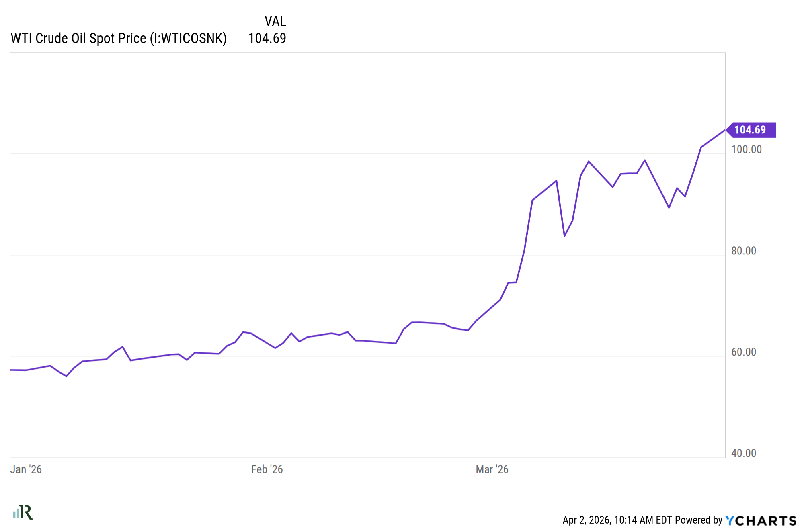Click the 104.69 value under VAL
This screenshot has height=532, width=804.
(267, 39)
